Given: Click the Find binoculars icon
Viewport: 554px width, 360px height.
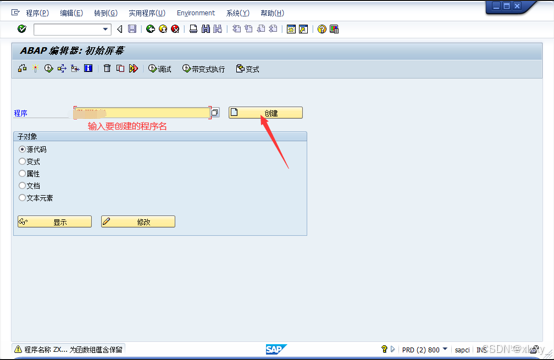Looking at the screenshot, I should click(206, 29).
